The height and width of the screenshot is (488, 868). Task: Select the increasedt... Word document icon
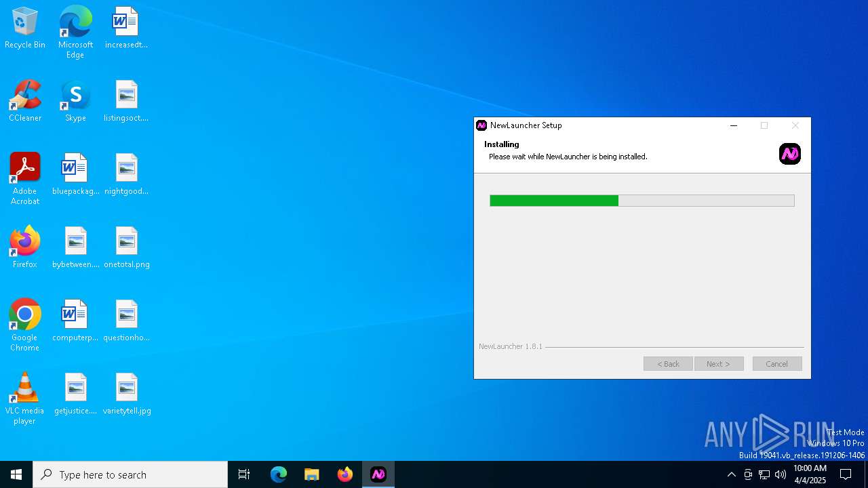[126, 28]
